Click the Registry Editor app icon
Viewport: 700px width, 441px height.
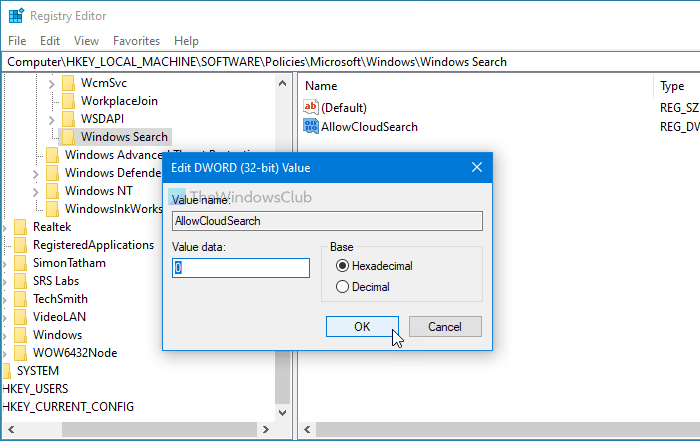(15, 15)
